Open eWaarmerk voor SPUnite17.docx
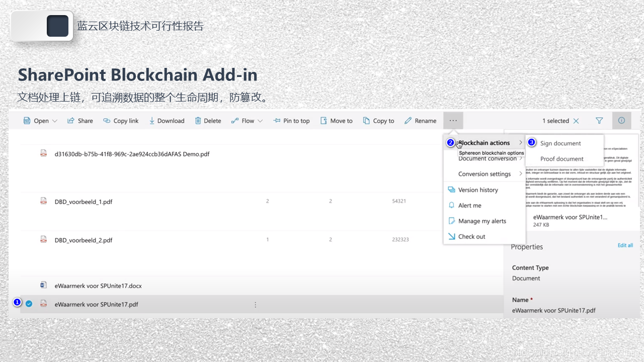This screenshot has height=362, width=644. pyautogui.click(x=98, y=286)
